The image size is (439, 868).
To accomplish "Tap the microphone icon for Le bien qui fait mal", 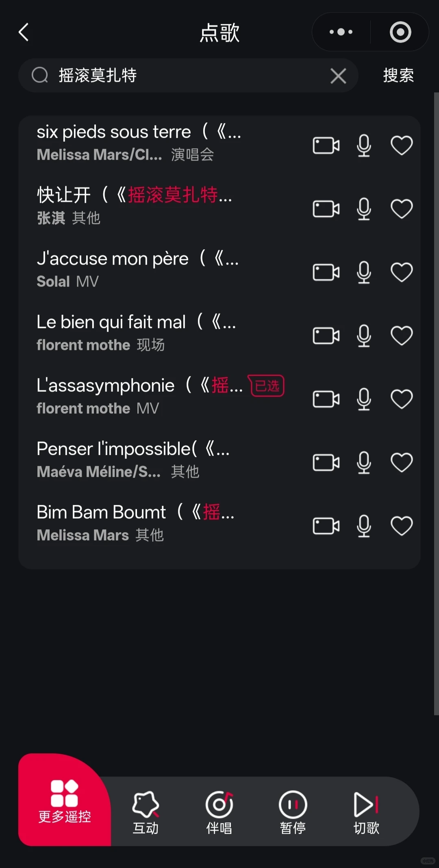I will coord(364,336).
